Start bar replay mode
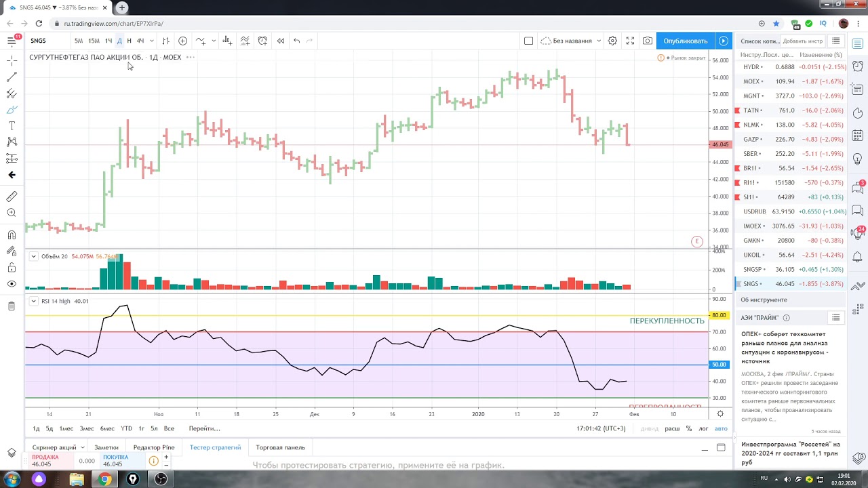Viewport: 868px width, 488px height. (280, 41)
